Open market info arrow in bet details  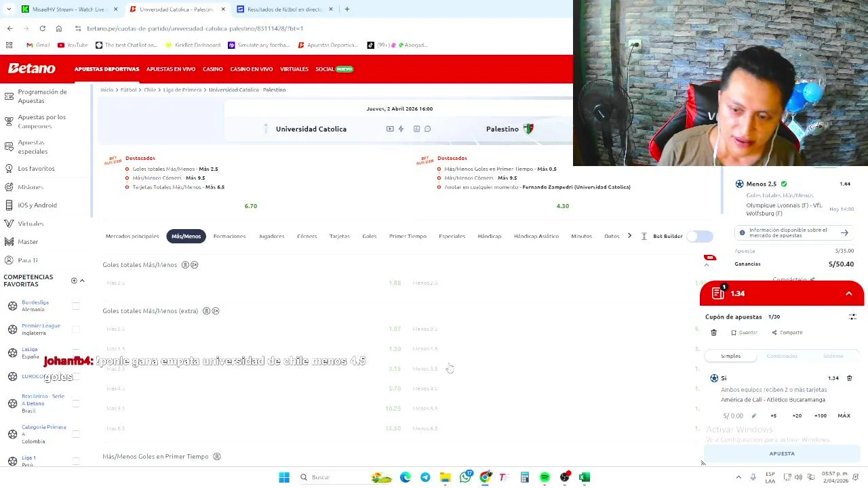844,232
